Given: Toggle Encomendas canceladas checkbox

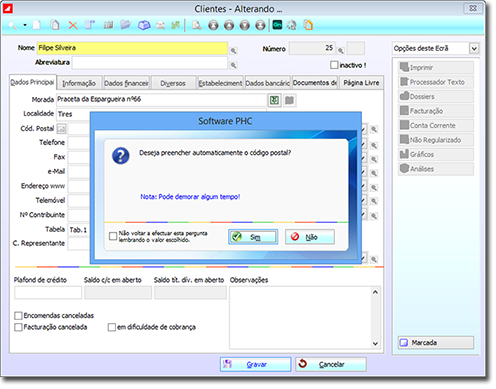Looking at the screenshot, I should 18,315.
